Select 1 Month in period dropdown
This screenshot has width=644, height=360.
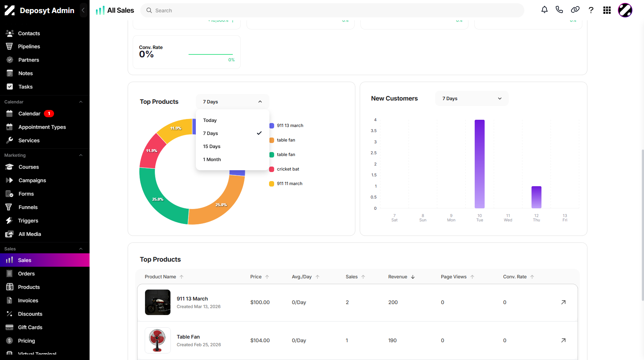point(232,159)
